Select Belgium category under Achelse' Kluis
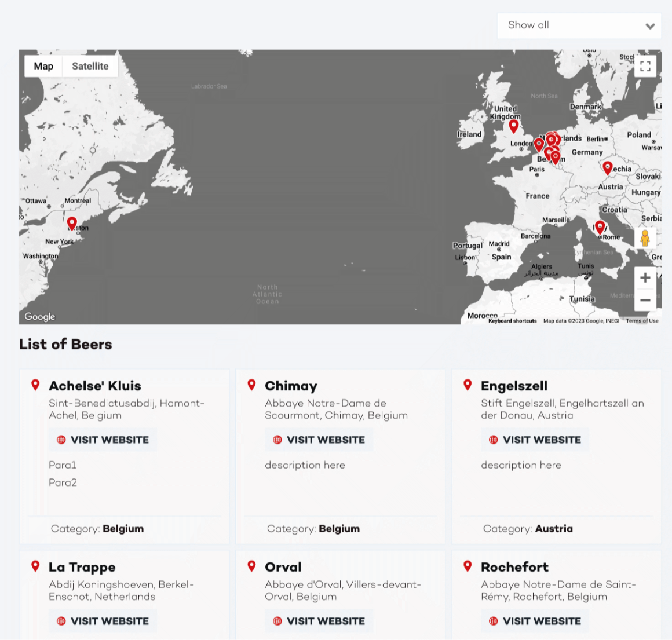 pos(123,529)
